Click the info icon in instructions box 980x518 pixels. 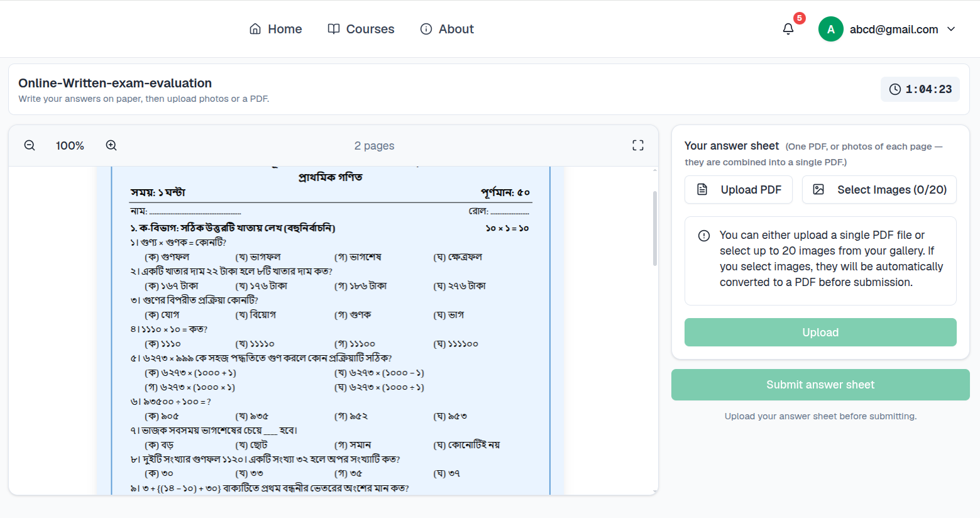(704, 236)
